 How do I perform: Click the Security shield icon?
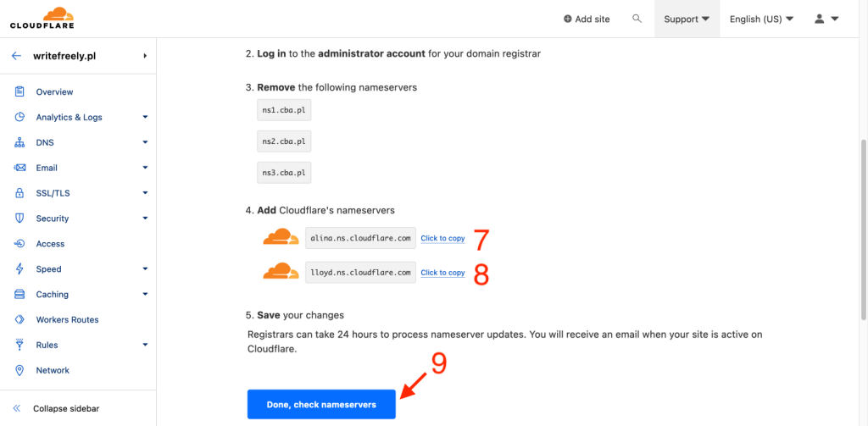[x=19, y=219]
